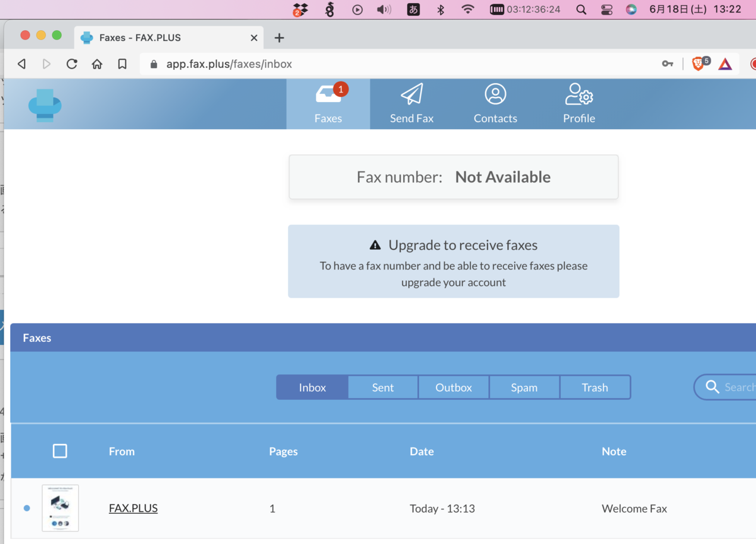
Task: Go back in browser history
Action: point(22,64)
